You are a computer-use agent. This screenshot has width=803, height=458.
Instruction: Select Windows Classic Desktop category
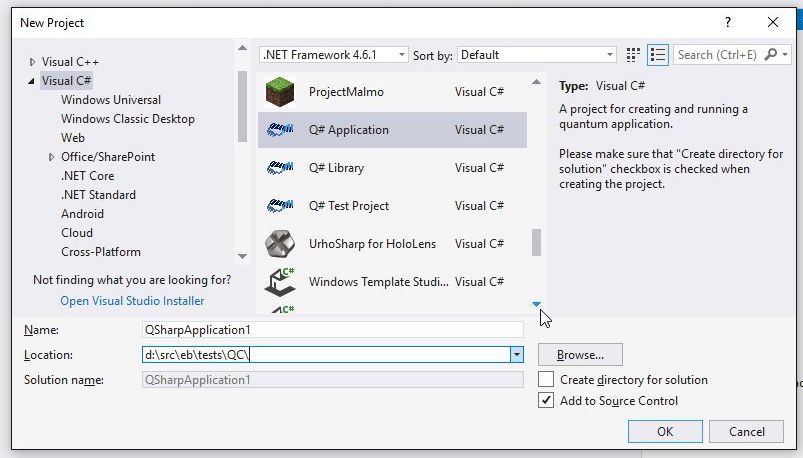coord(128,119)
